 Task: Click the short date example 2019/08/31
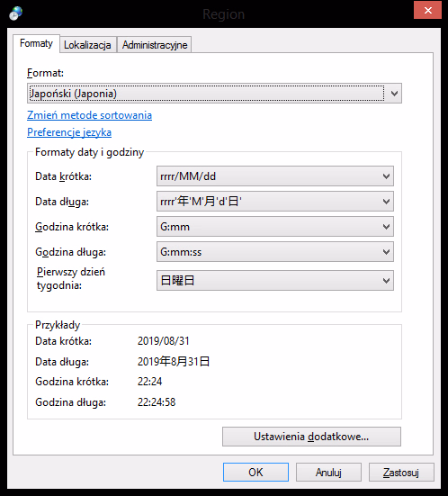tap(164, 341)
